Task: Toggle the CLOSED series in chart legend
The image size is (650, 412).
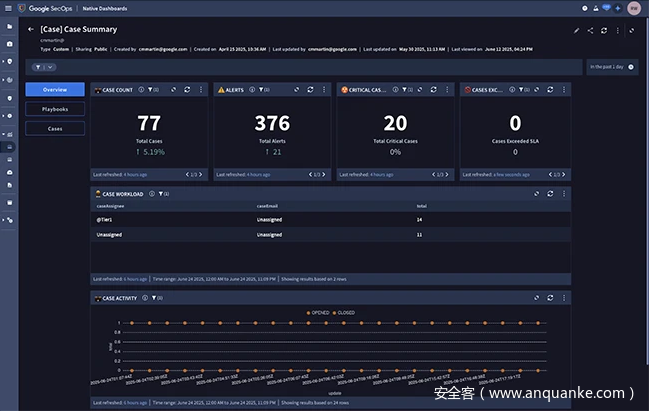Action: click(345, 313)
